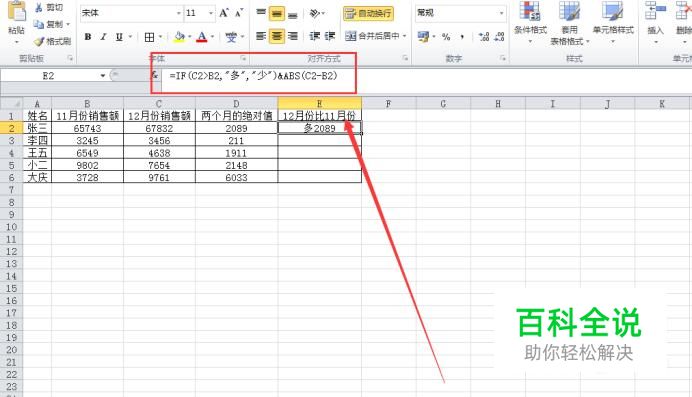Click the text orientation icon

point(315,14)
